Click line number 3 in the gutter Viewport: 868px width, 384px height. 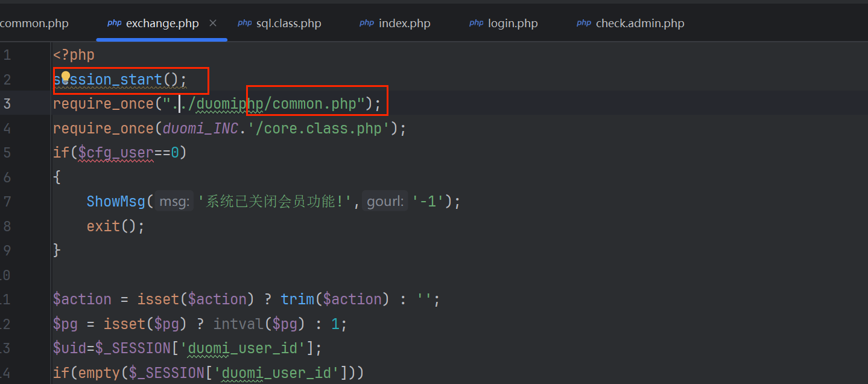7,104
